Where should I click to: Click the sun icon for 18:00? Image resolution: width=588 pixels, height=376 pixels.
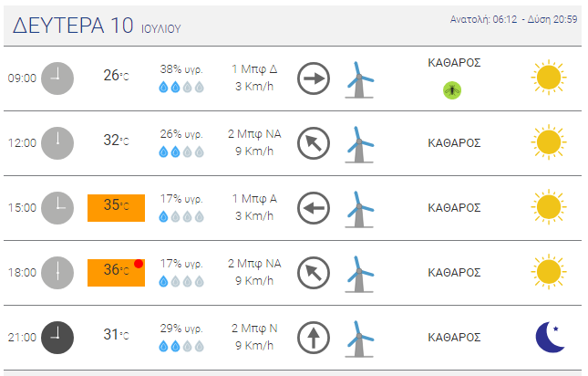coord(549,272)
